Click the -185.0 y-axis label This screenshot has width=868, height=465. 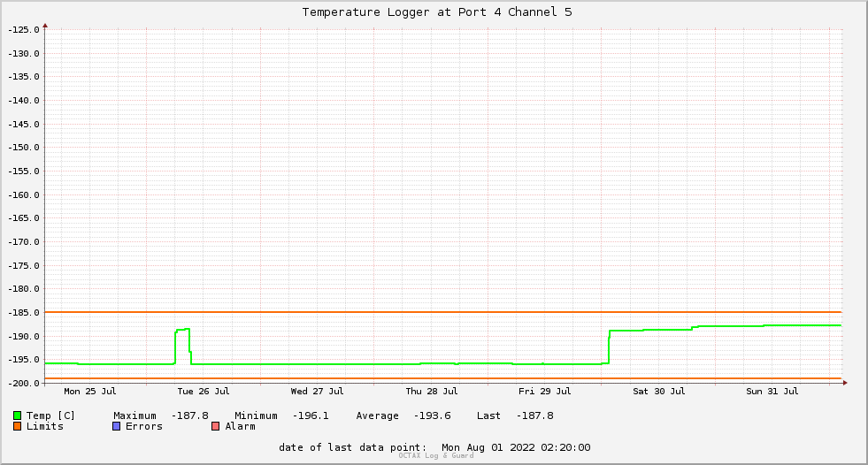click(x=24, y=313)
